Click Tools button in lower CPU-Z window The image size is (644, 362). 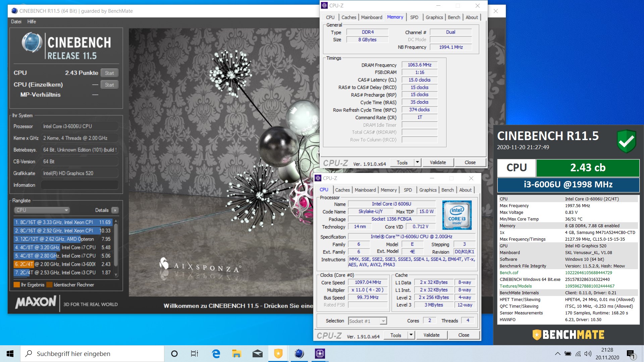point(396,335)
